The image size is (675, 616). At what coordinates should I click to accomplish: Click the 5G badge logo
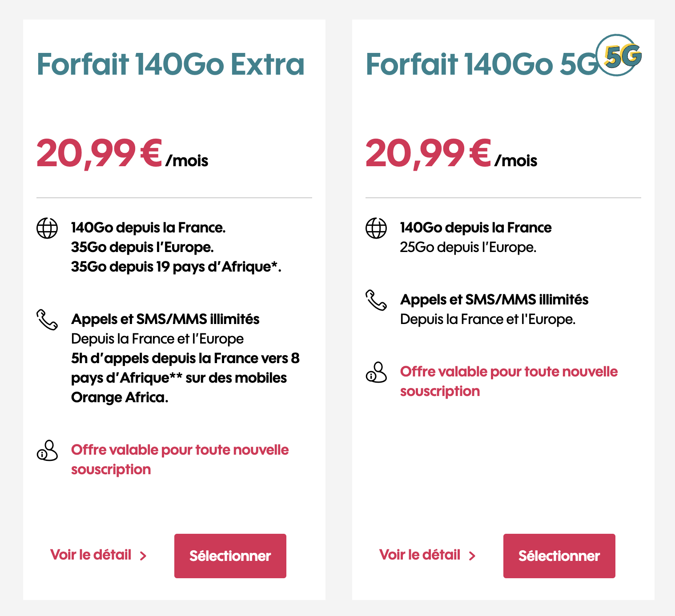pos(619,55)
